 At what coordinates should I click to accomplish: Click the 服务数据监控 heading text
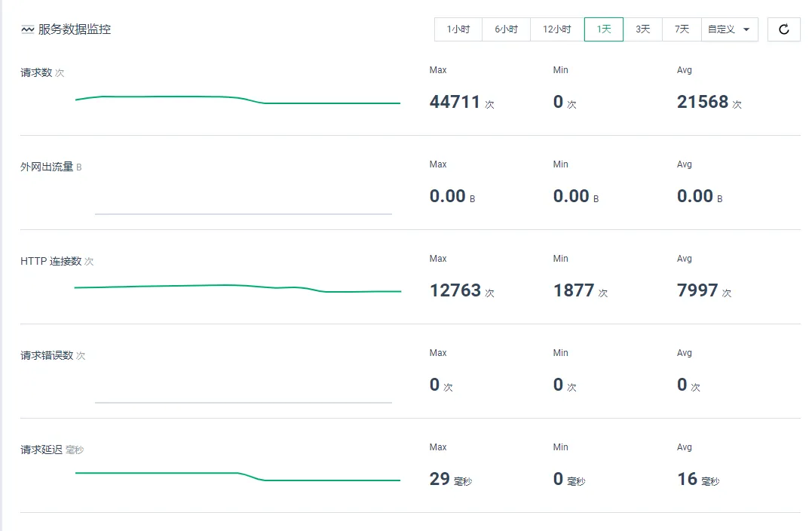click(75, 29)
